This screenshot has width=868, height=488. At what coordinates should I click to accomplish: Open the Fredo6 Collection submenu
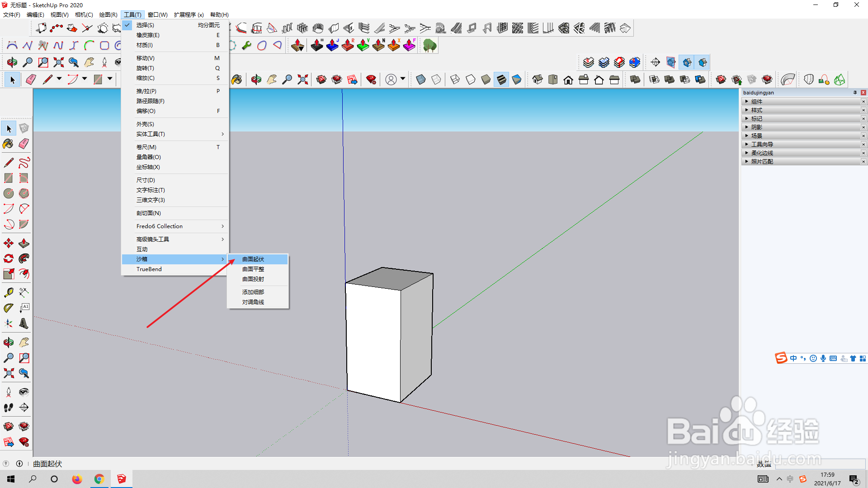coord(175,226)
